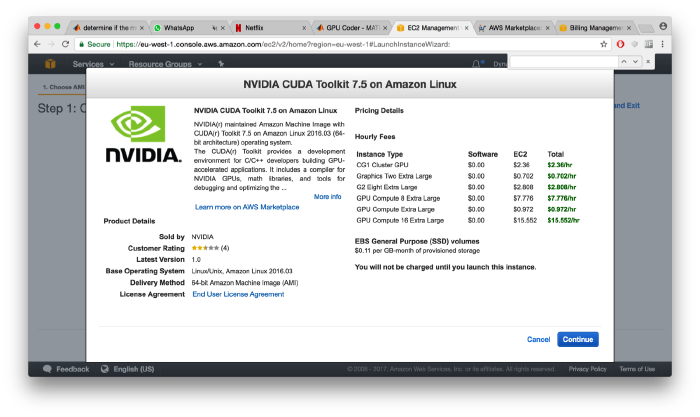Image resolution: width=700 pixels, height=417 pixels.
Task: Expand the Services dropdown
Action: [x=93, y=64]
